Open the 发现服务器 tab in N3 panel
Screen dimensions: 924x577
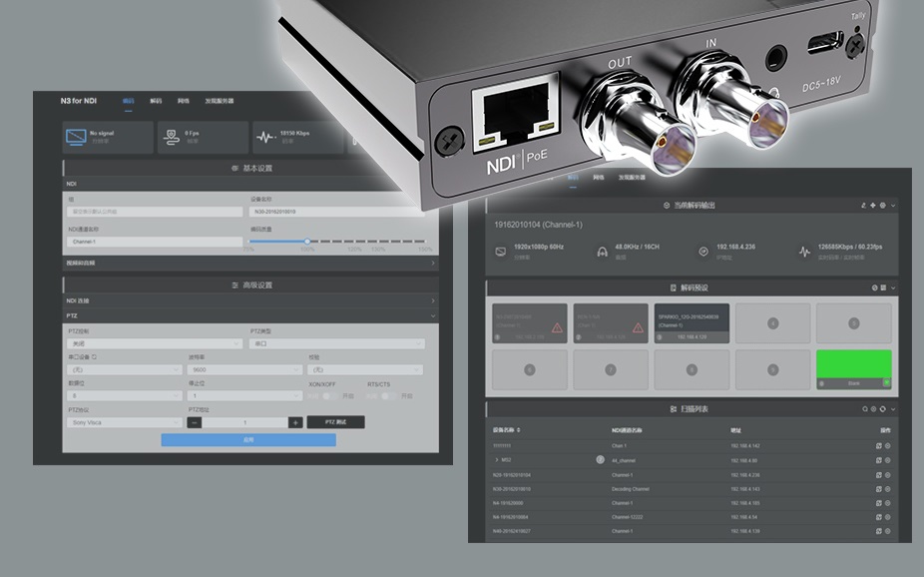[x=220, y=101]
